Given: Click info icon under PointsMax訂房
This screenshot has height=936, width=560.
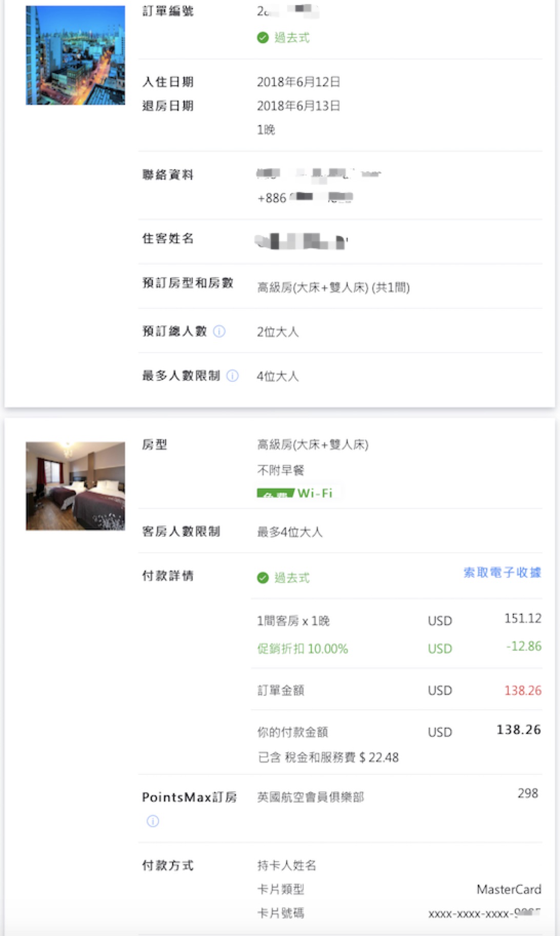Looking at the screenshot, I should 153,821.
